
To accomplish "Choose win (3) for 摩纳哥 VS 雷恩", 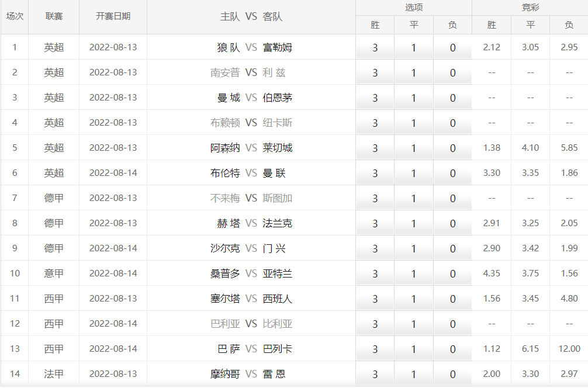I will click(375, 374).
